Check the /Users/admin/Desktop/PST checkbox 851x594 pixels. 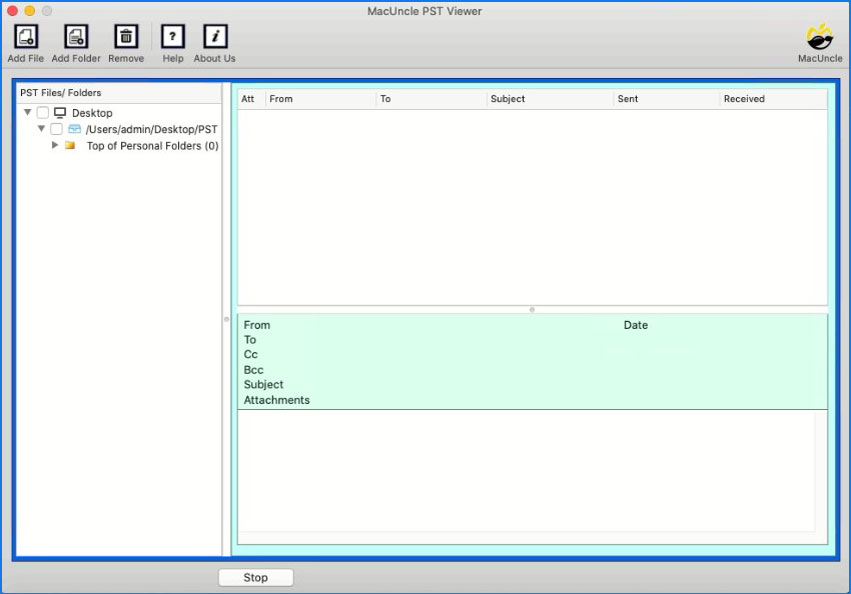point(57,129)
